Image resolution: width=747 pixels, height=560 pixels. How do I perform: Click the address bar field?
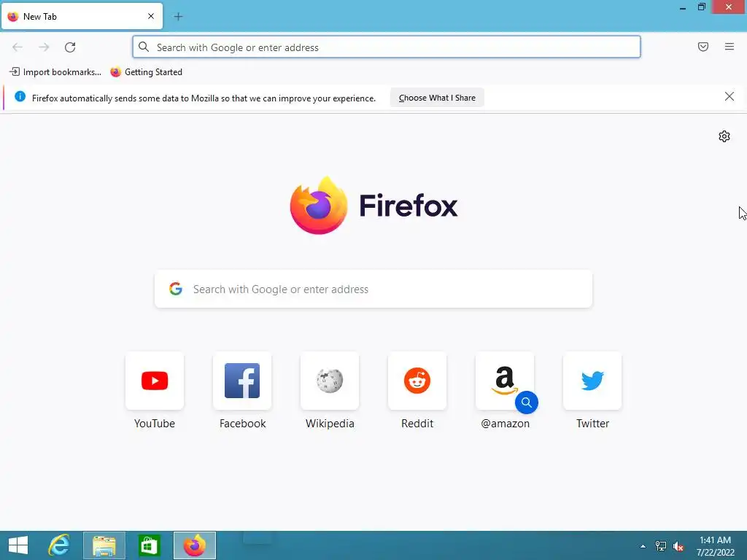(387, 47)
